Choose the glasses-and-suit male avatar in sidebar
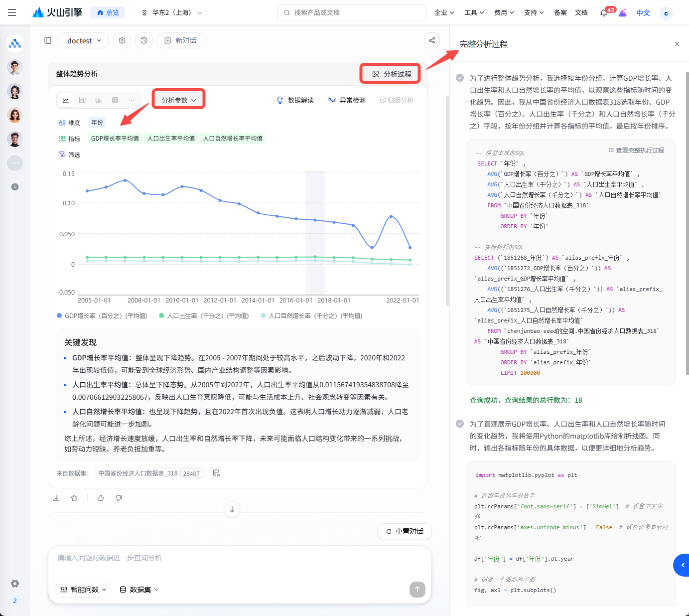 [15, 67]
